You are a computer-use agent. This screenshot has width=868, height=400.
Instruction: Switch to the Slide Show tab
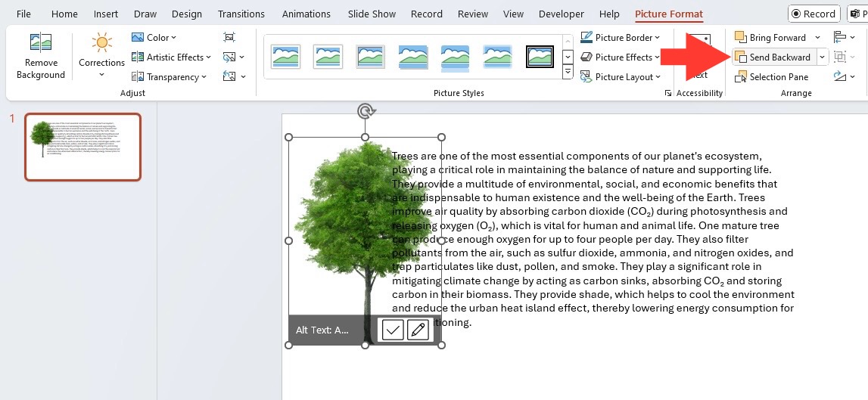(372, 14)
